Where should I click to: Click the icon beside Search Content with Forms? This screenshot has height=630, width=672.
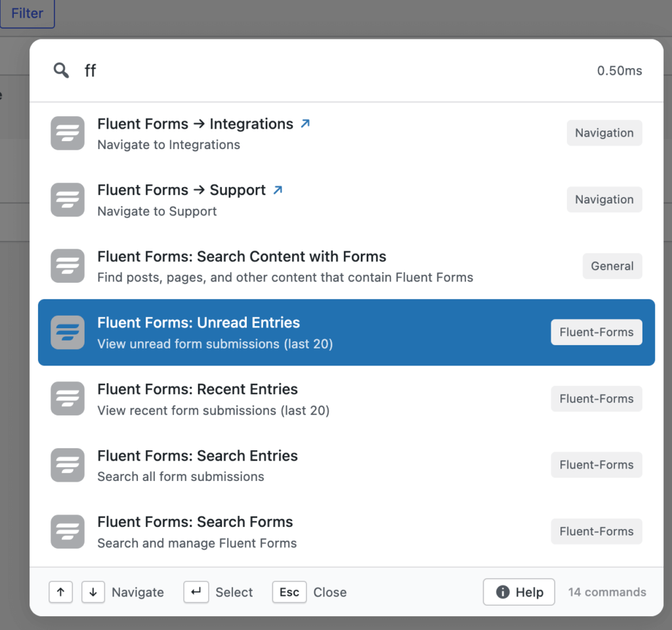(68, 266)
